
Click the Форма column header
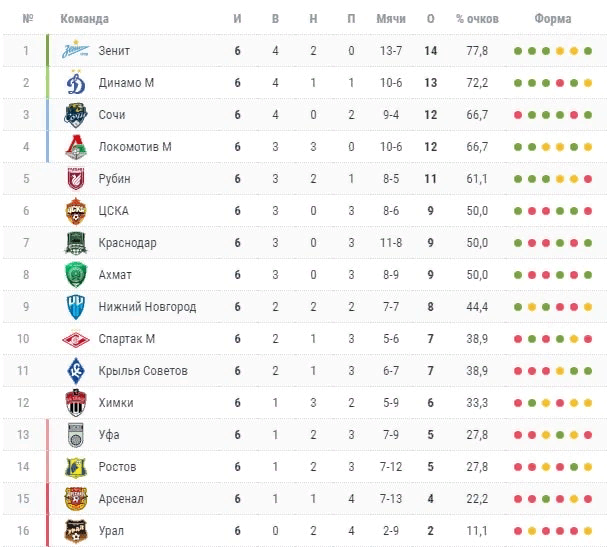point(553,19)
